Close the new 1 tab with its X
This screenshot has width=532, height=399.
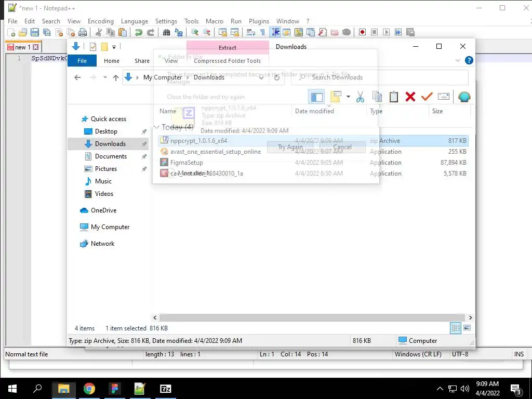tap(36, 47)
